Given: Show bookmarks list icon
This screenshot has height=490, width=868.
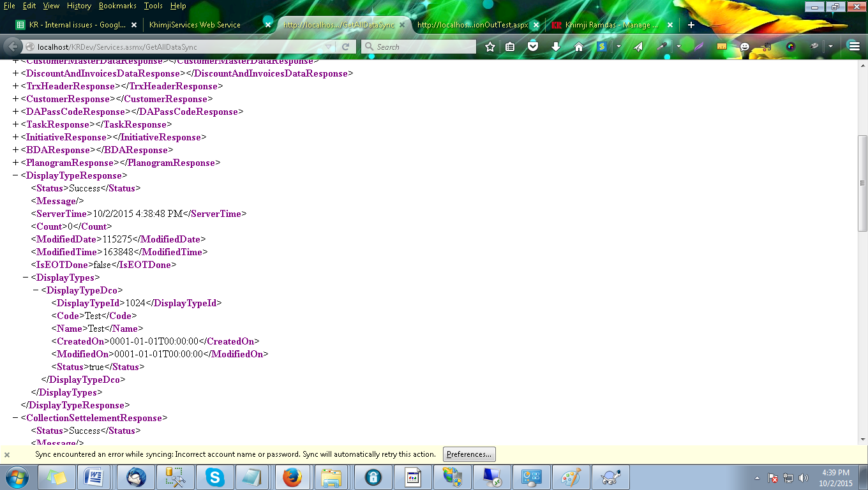Looking at the screenshot, I should (510, 47).
